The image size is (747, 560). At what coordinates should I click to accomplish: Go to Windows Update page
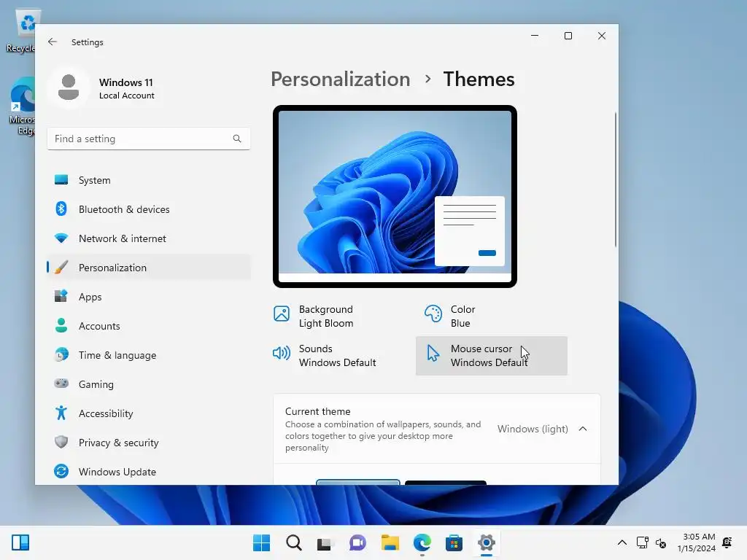click(x=149, y=472)
